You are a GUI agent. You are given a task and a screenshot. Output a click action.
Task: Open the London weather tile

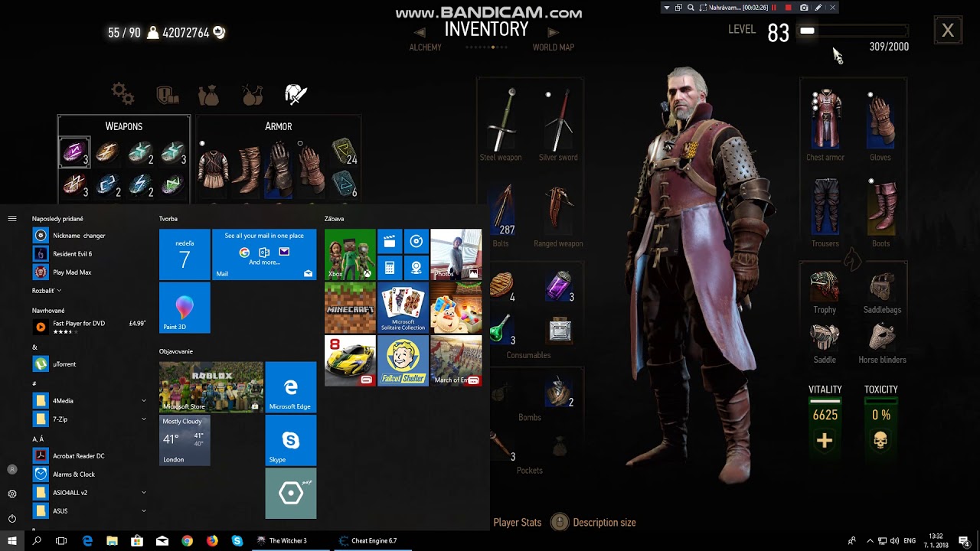[185, 440]
